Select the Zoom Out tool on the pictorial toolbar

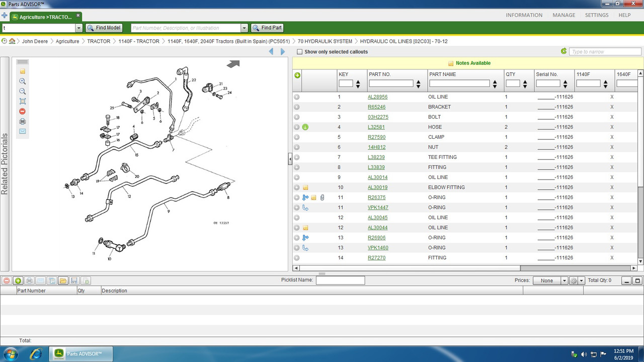click(x=22, y=91)
